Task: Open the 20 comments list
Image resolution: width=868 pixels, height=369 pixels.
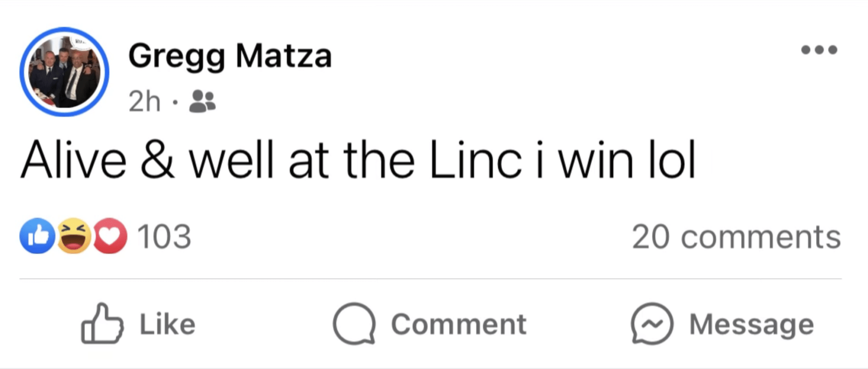Action: 736,237
